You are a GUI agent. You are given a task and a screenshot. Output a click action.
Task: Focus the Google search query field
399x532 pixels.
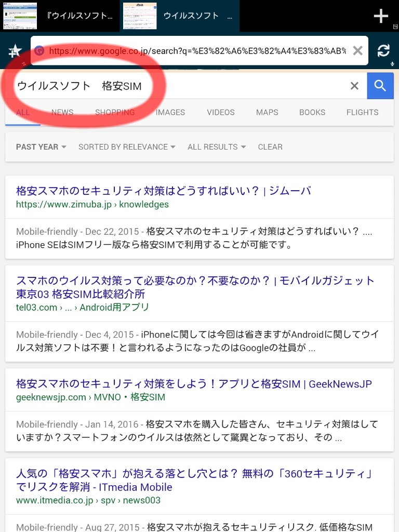point(180,86)
